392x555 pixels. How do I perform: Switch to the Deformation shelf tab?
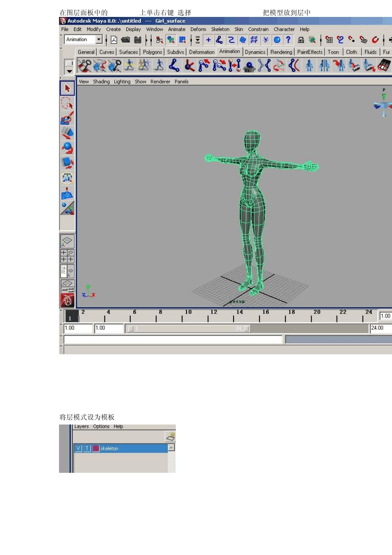tap(202, 52)
